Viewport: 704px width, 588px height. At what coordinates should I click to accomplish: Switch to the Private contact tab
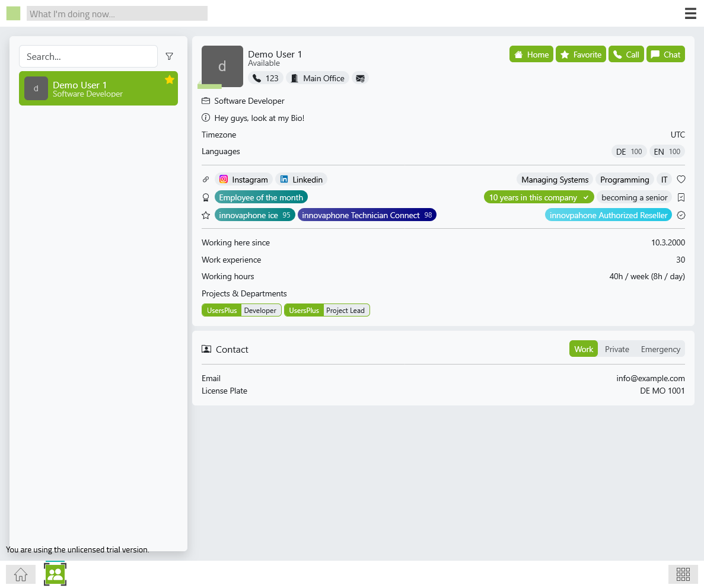pyautogui.click(x=617, y=349)
